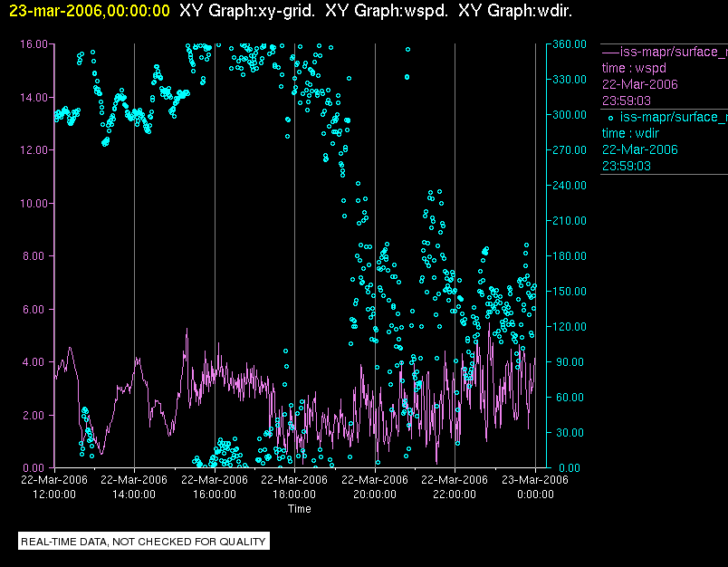728x567 pixels.
Task: Click the title text 'XY Graph:xy-grid.'
Action: click(x=247, y=11)
